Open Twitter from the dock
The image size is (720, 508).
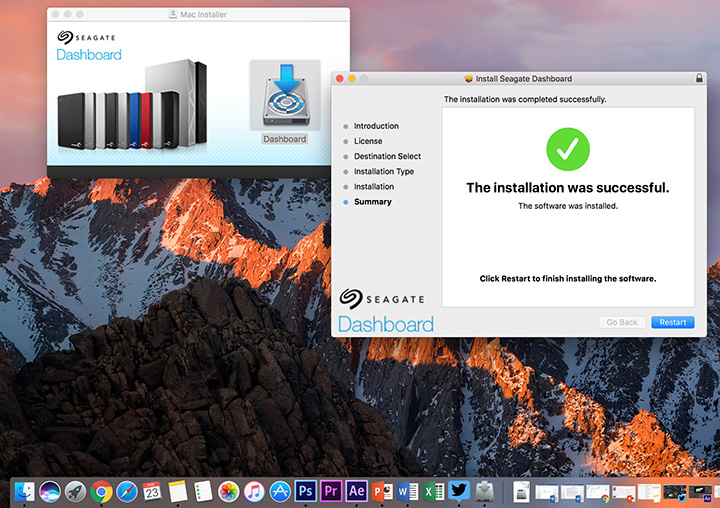pyautogui.click(x=459, y=491)
